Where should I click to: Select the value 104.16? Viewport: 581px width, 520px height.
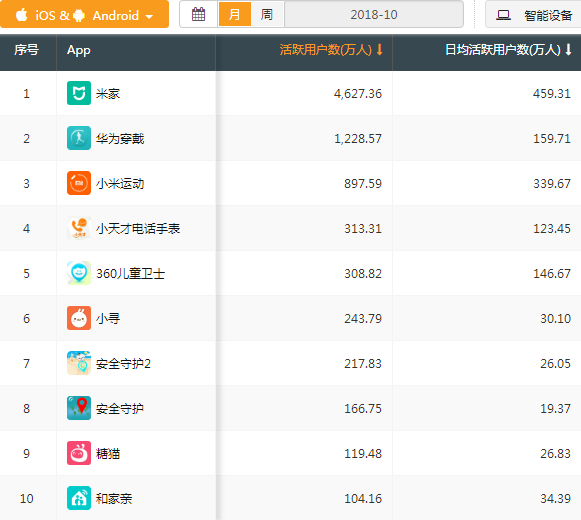tap(363, 499)
